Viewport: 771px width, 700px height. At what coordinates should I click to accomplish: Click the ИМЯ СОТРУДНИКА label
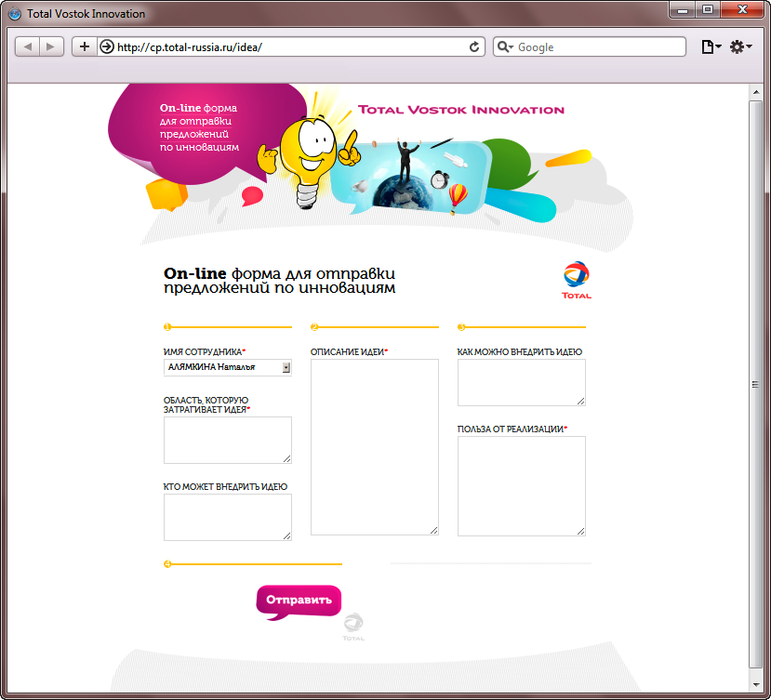[204, 352]
